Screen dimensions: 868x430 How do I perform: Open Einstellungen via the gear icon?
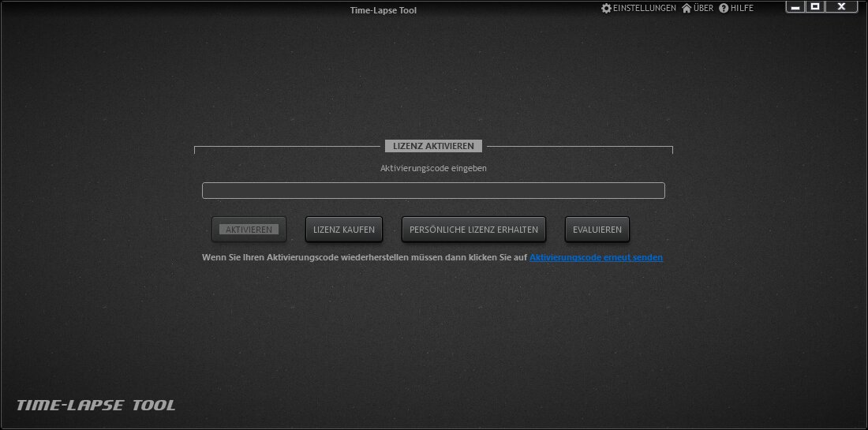tap(606, 9)
